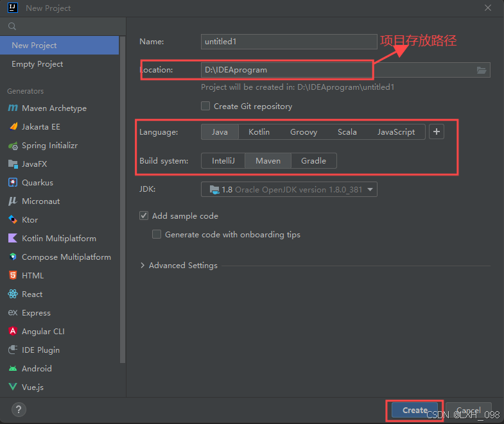Click the JavaFX folder icon
Viewport: 504px width, 424px height.
13,164
